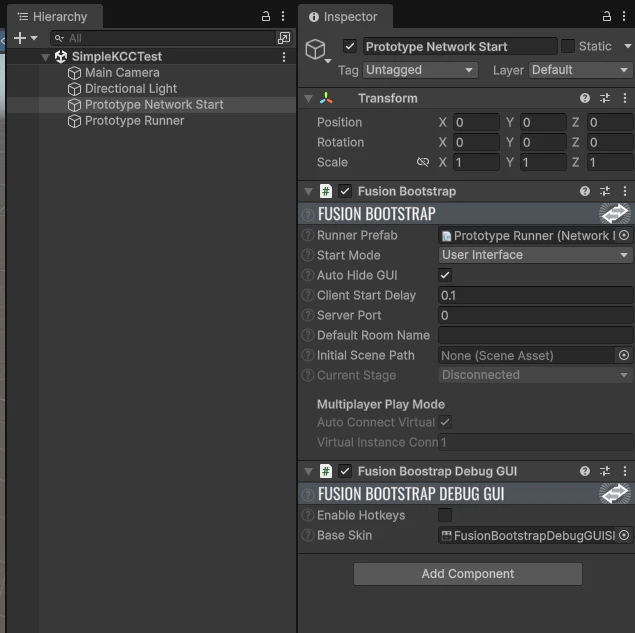The height and width of the screenshot is (633, 635).
Task: Open the Hierarchy search window icon
Action: tap(284, 38)
